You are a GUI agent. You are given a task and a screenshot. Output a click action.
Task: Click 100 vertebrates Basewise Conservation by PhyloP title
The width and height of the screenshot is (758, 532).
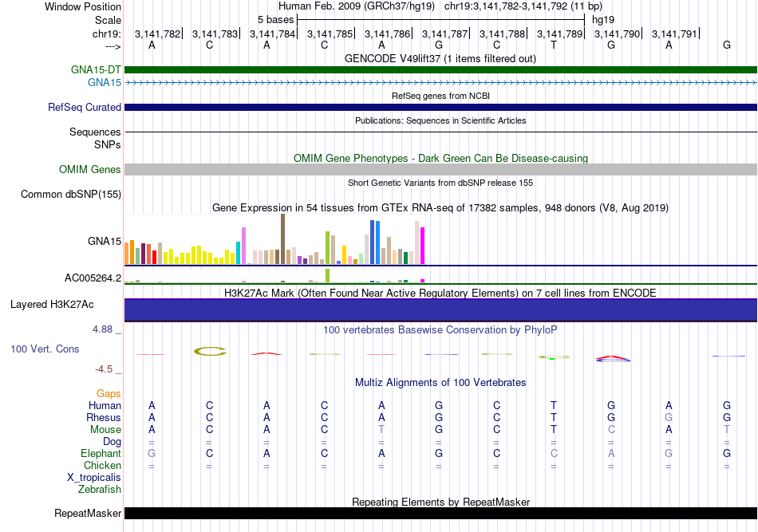click(x=440, y=330)
